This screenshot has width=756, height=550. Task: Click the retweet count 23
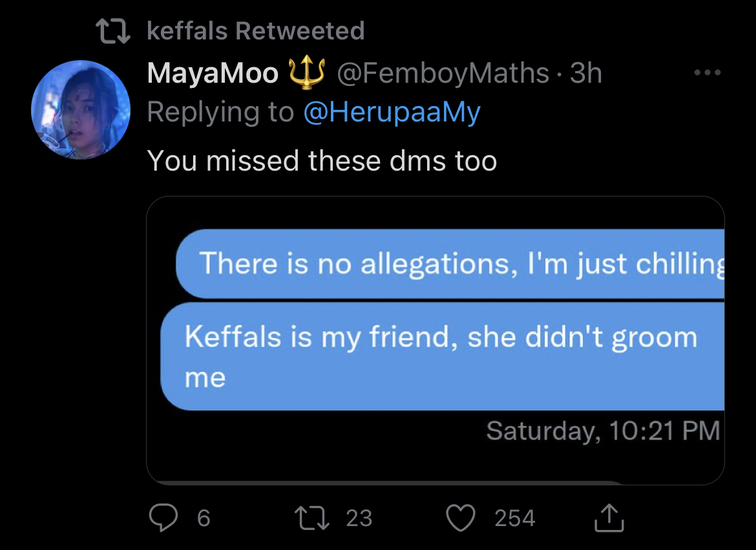click(x=359, y=518)
